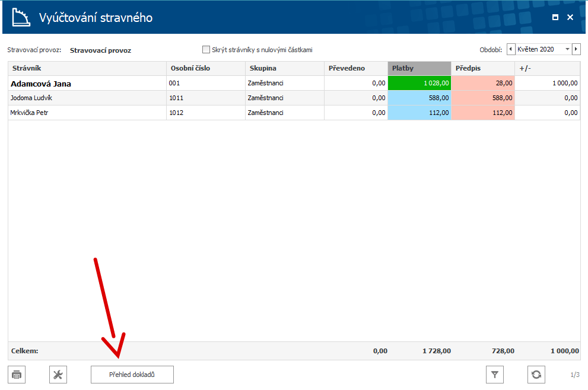Select the Jodoma Ludvík row
Viewport: 588px width, 390px height.
pos(294,98)
